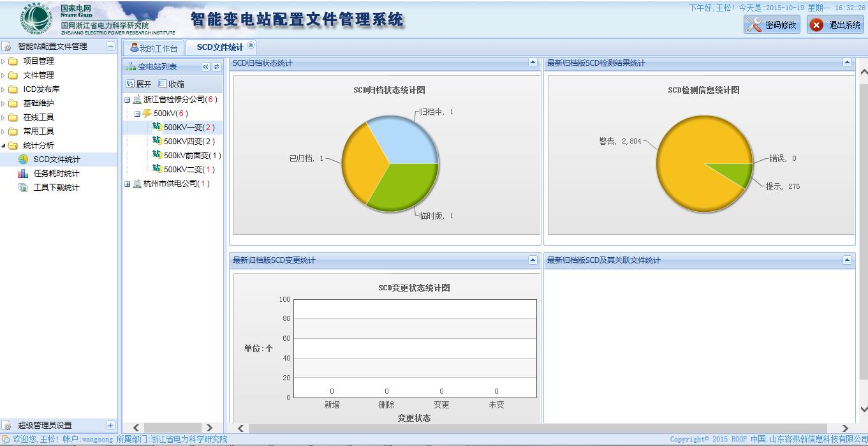Viewport: 868px width, 446px height.
Task: Click the 收缩 collapse-all tree icon
Action: [162, 84]
